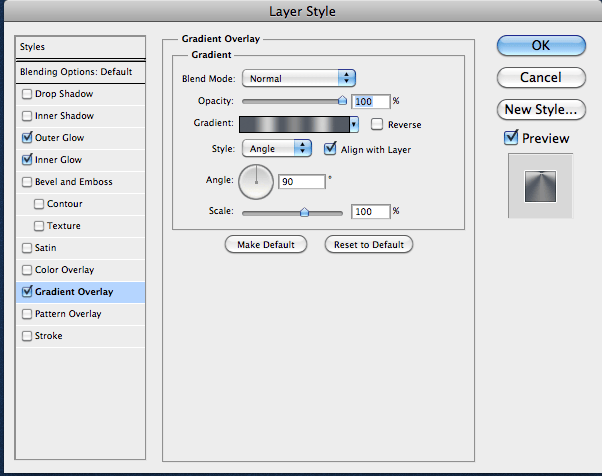This screenshot has height=476, width=602.
Task: Uncheck the Inner Glow checkbox
Action: pyautogui.click(x=27, y=159)
